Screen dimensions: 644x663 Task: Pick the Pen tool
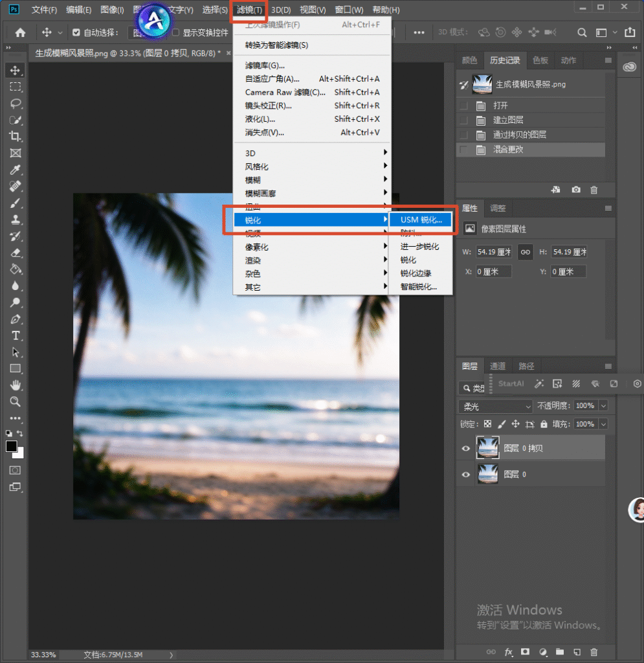(x=16, y=319)
